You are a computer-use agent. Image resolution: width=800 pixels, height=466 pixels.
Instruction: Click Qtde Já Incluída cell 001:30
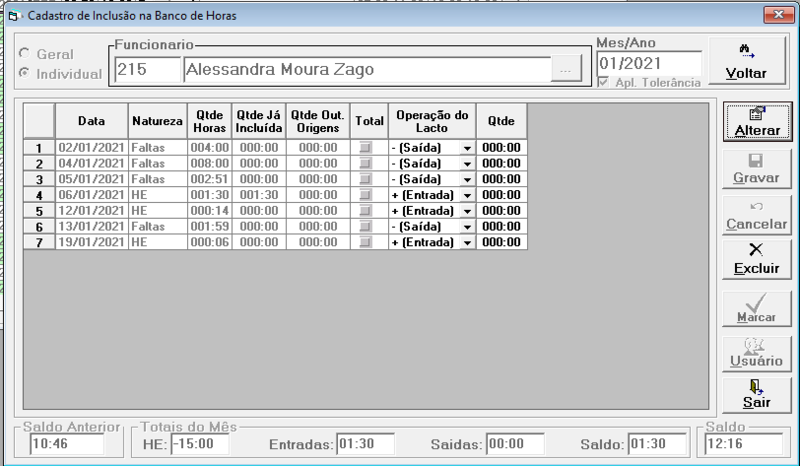259,195
